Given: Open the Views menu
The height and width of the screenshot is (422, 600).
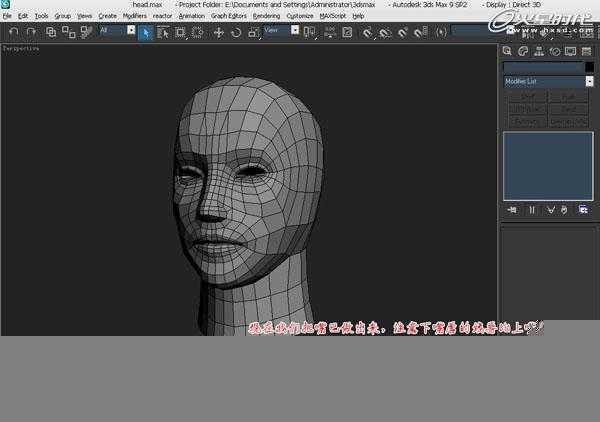Looking at the screenshot, I should click(85, 16).
